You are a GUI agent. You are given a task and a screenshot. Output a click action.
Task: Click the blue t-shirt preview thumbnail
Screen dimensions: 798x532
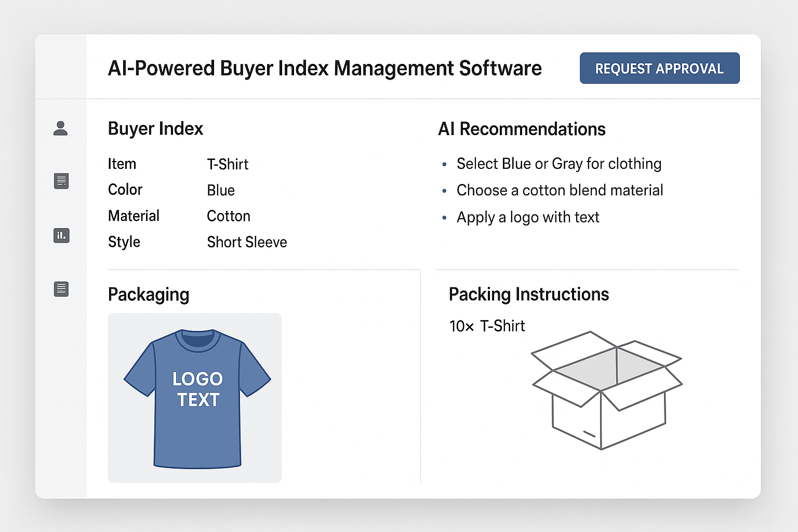[195, 397]
